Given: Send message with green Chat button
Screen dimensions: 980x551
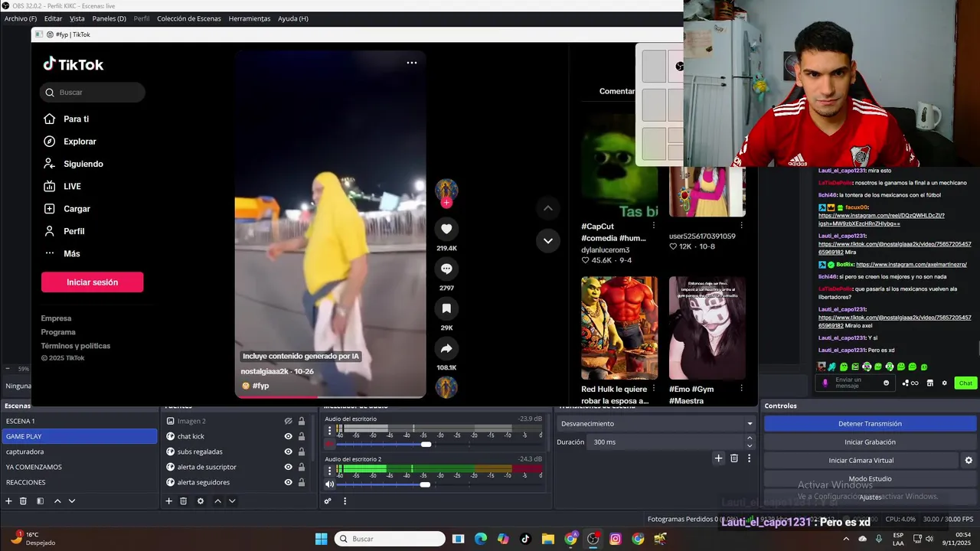Looking at the screenshot, I should 965,383.
